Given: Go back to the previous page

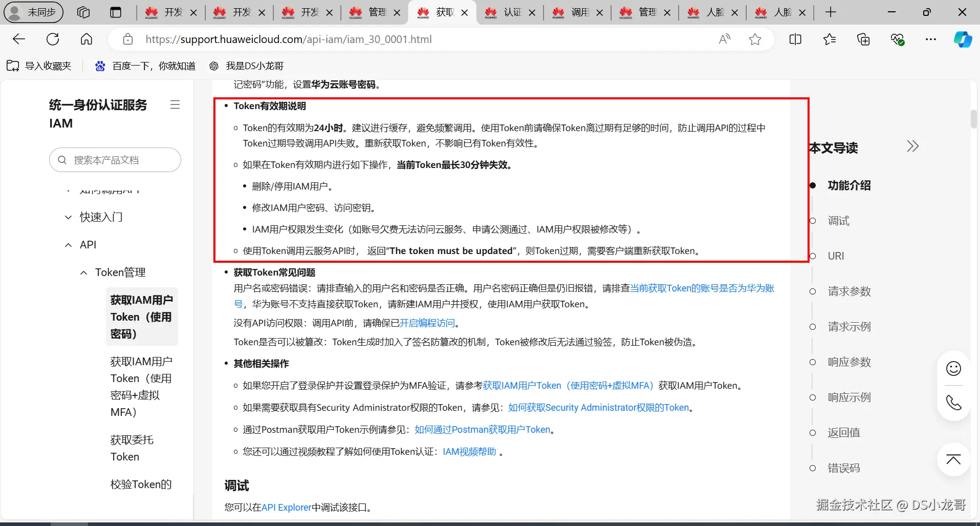Looking at the screenshot, I should [19, 39].
